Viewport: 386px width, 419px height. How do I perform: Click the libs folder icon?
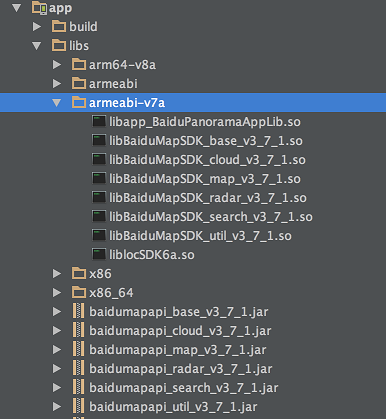[x=59, y=46]
